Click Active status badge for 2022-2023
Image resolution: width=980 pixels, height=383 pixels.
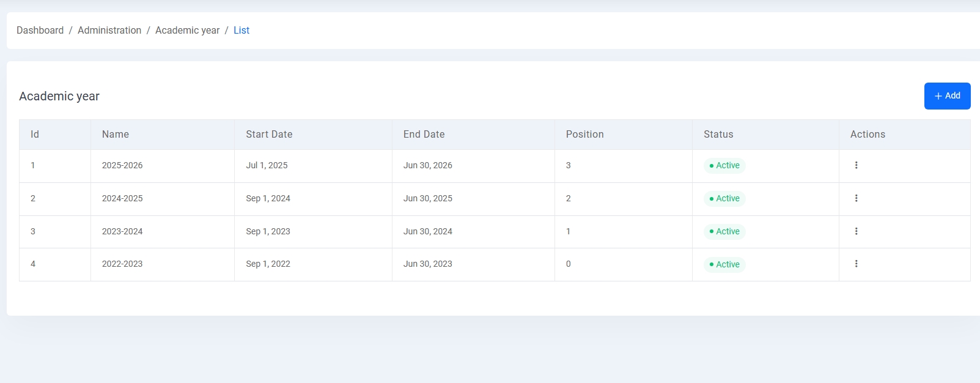click(x=724, y=264)
